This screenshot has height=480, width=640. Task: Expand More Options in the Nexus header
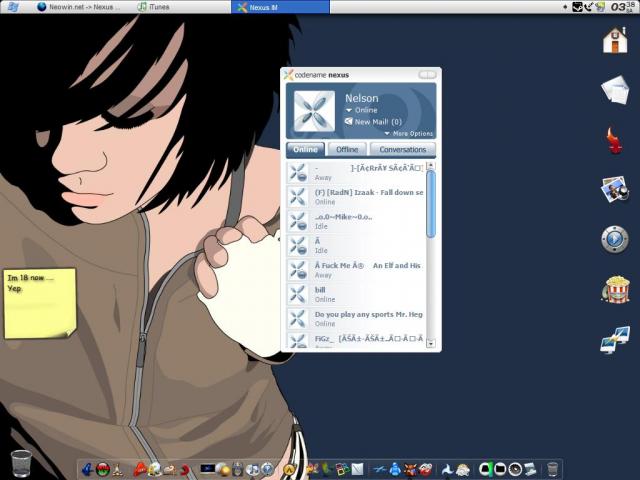[408, 133]
